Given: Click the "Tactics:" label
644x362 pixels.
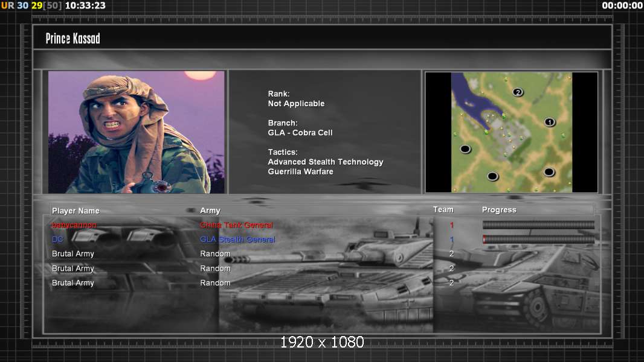Looking at the screenshot, I should pos(283,152).
